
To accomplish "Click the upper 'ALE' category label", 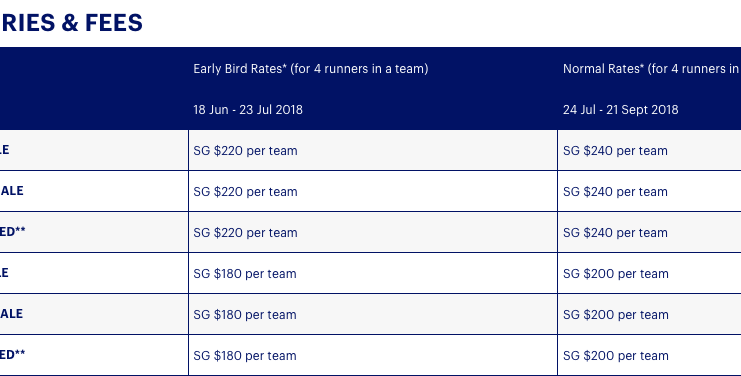I will click(x=12, y=191).
